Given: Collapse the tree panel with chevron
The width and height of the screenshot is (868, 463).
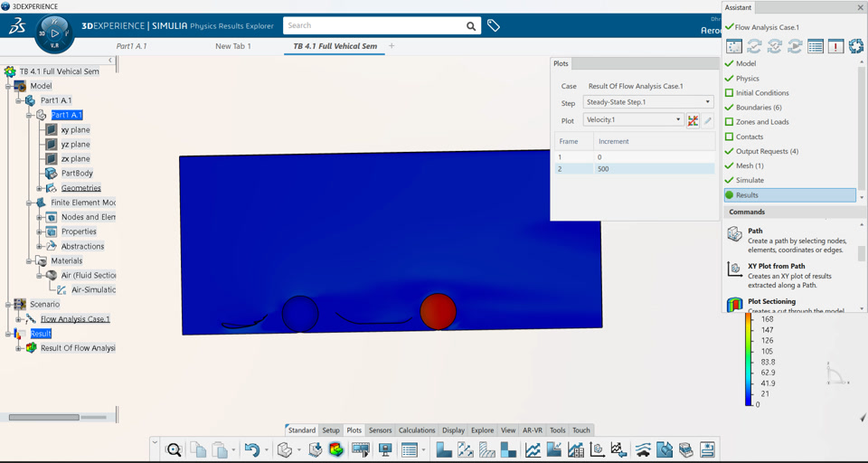Looking at the screenshot, I should tap(110, 60).
